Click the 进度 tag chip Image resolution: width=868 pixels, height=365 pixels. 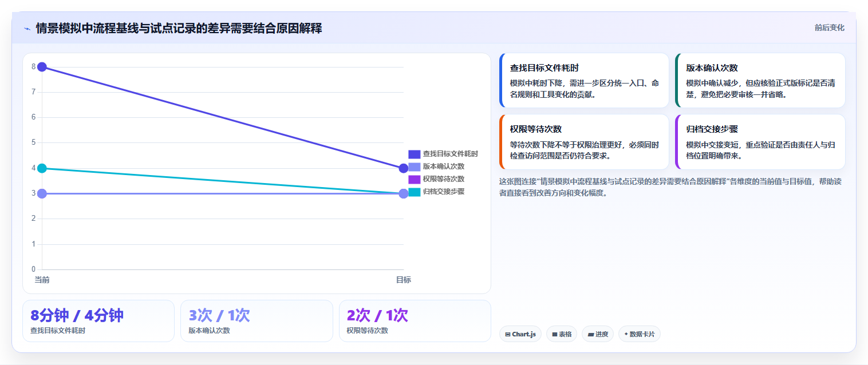[598, 334]
